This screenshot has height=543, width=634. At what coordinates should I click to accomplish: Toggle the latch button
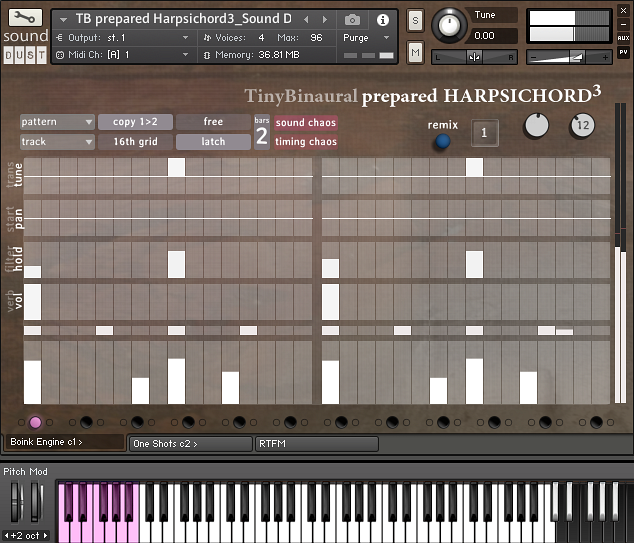click(213, 142)
